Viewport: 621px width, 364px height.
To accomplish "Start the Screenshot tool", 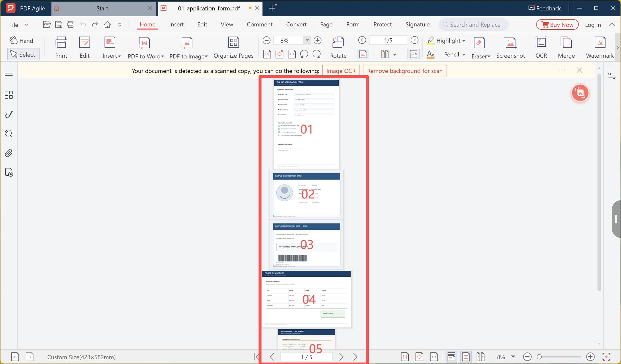I will (510, 48).
